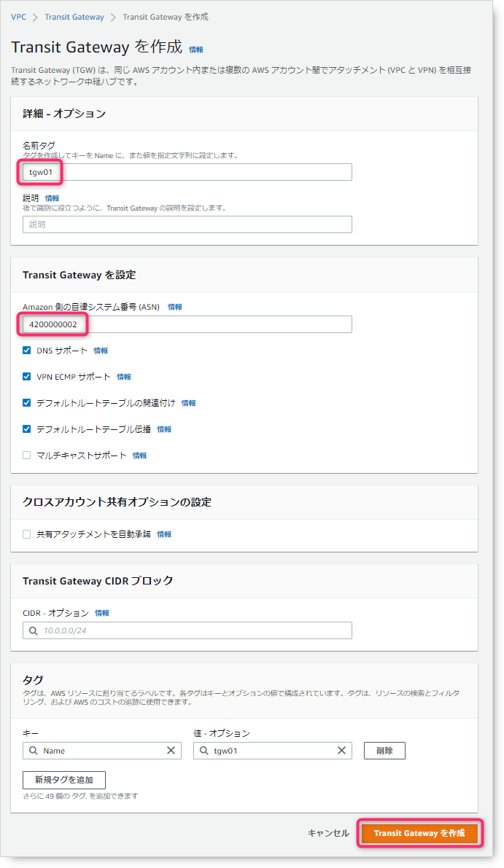Click search icon in the Name key field

[x=34, y=751]
